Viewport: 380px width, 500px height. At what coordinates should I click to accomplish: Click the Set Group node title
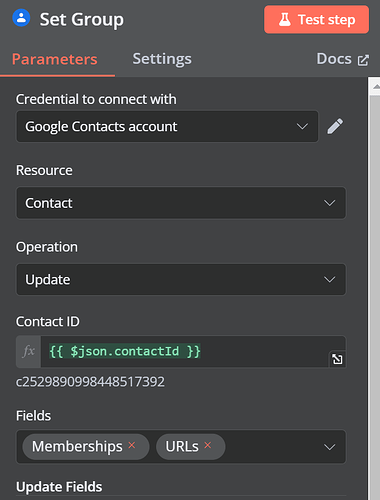[x=82, y=19]
